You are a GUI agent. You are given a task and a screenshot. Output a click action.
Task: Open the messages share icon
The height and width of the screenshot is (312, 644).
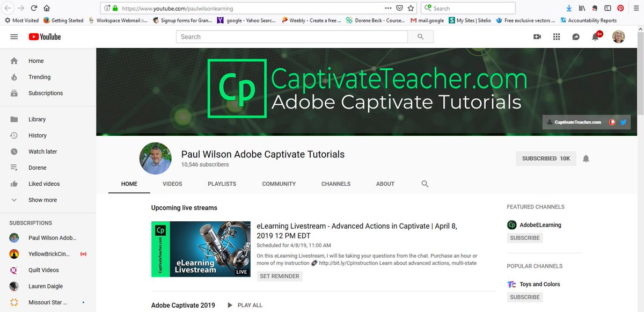tap(576, 37)
